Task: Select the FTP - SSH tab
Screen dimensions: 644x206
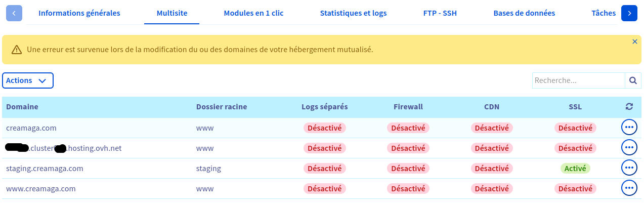Action: pyautogui.click(x=440, y=13)
